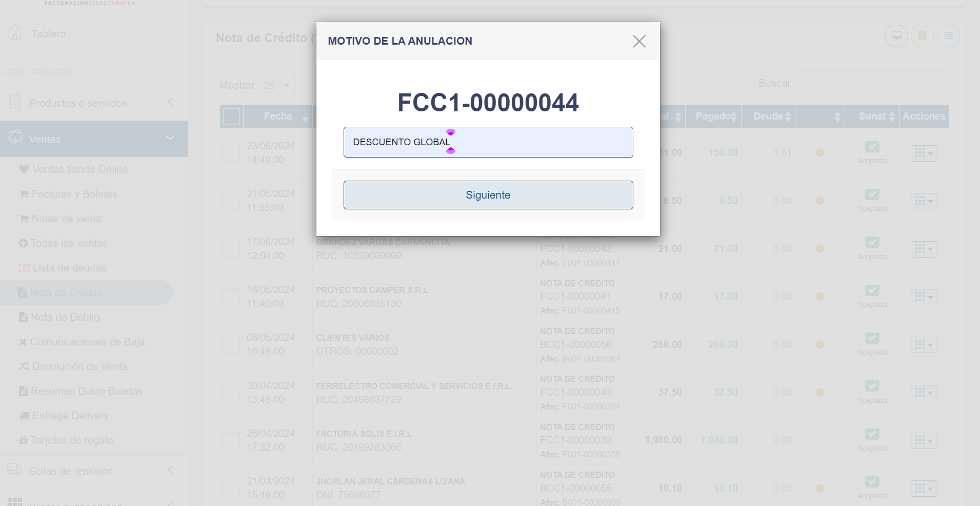Click the Siguiente button
Image resolution: width=980 pixels, height=506 pixels.
coord(488,195)
